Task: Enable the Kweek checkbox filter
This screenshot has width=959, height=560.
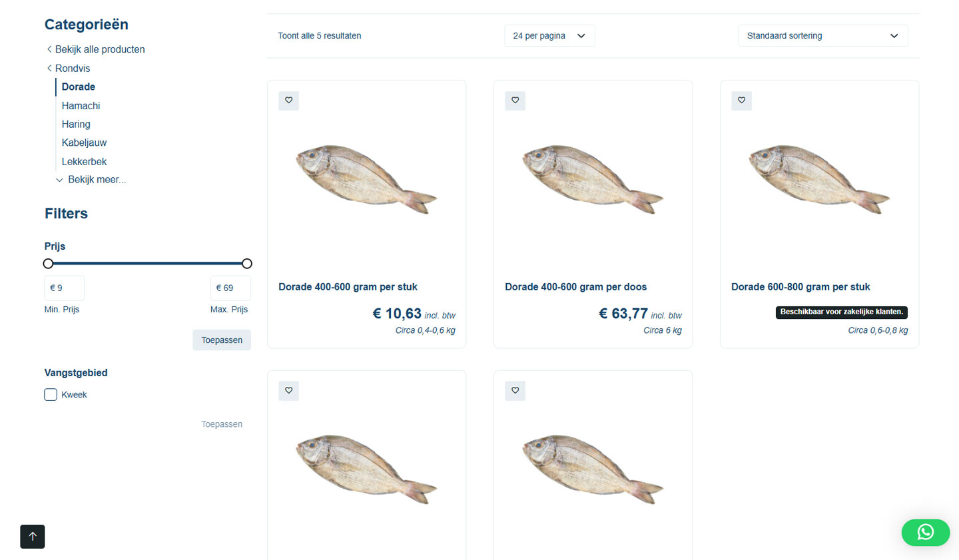Action: (51, 395)
